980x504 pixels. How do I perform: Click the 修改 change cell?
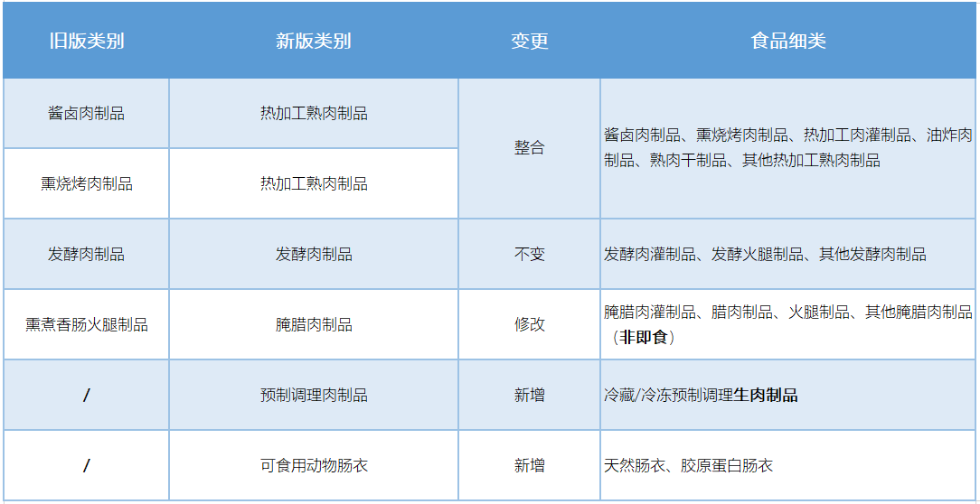[x=529, y=325]
